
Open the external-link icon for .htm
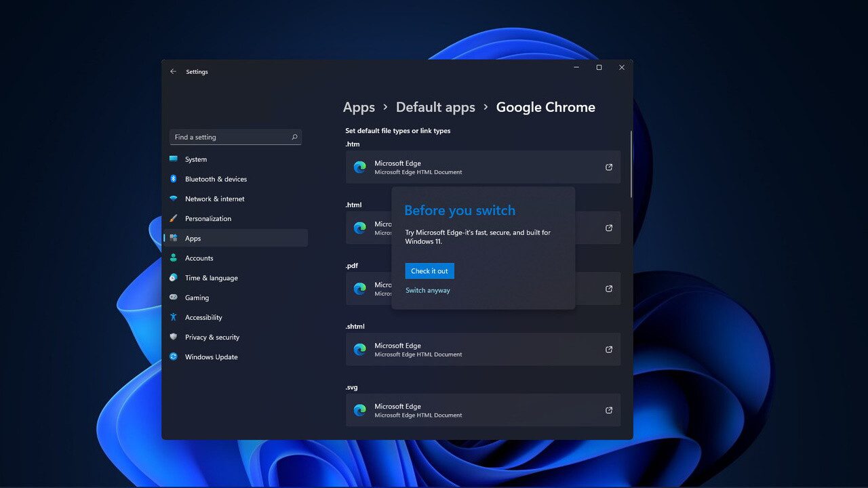point(608,167)
